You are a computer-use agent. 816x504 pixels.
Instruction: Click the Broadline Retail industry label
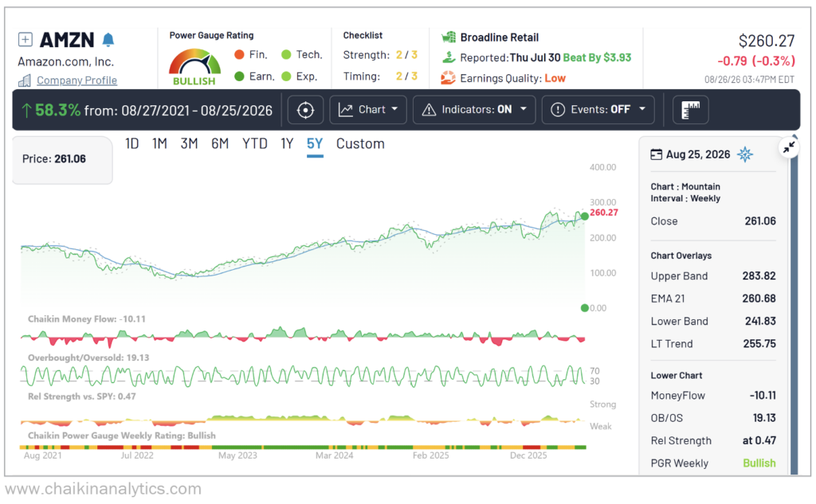pyautogui.click(x=499, y=37)
